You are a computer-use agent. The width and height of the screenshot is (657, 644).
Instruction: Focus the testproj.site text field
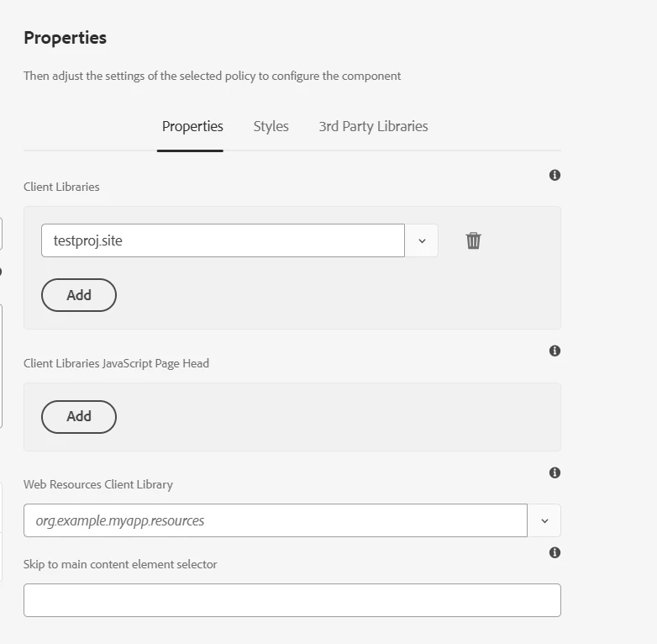coord(223,240)
